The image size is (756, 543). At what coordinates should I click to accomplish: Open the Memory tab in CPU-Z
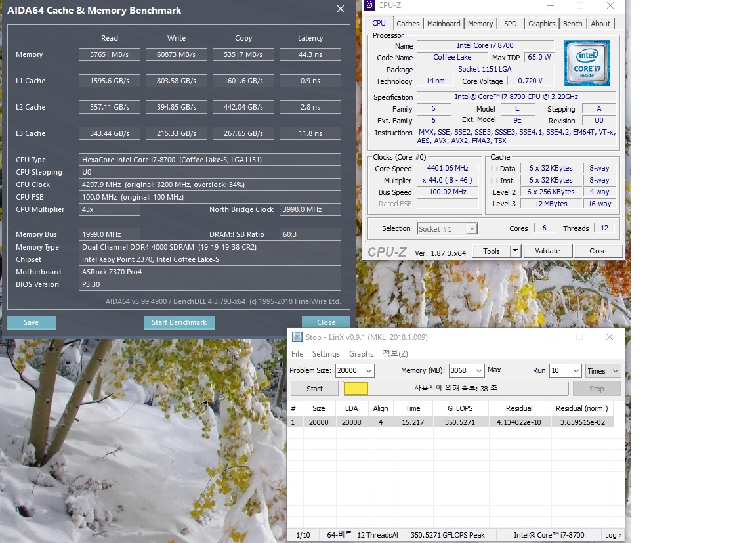480,24
